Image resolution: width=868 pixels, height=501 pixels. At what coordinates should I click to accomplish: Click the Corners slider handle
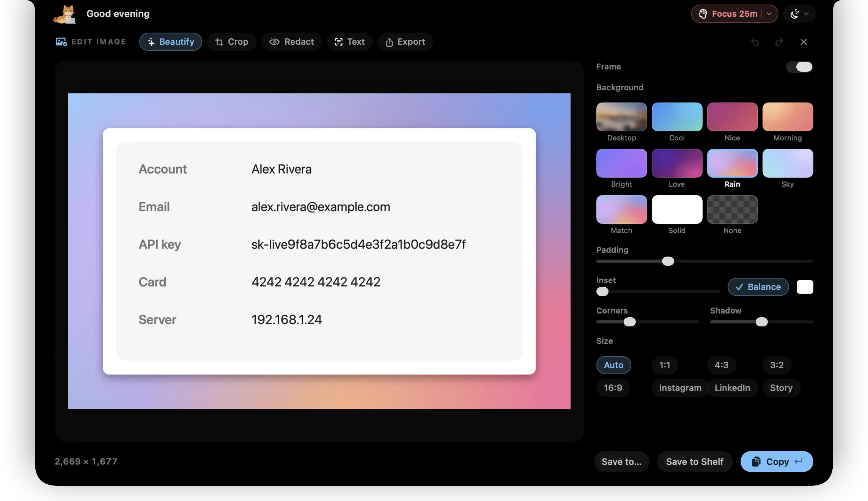tap(630, 322)
